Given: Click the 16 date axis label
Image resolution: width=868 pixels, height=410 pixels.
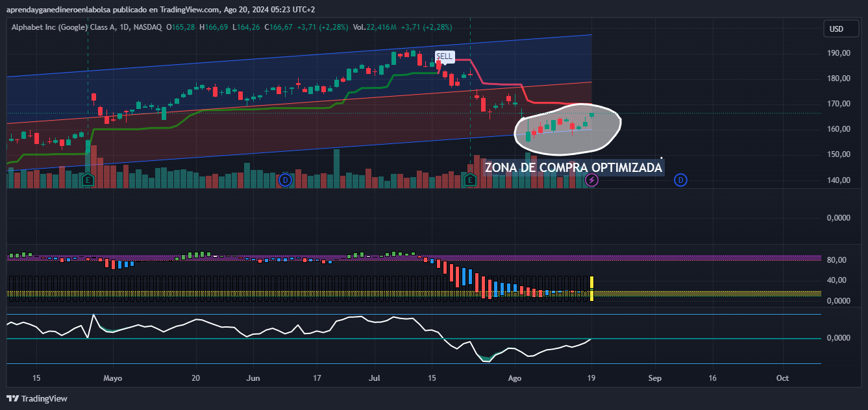Looking at the screenshot, I should coord(712,378).
